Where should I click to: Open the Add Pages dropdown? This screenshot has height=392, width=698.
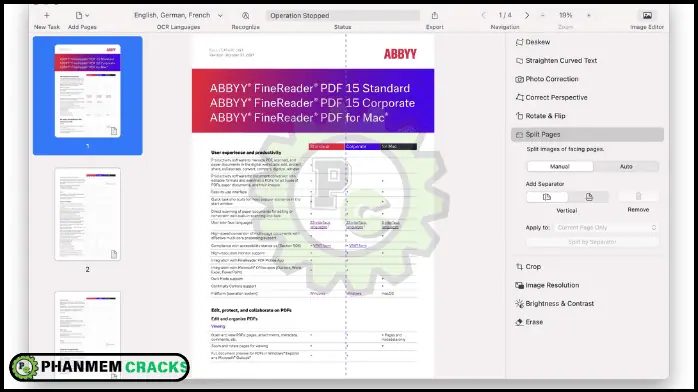coord(82,15)
